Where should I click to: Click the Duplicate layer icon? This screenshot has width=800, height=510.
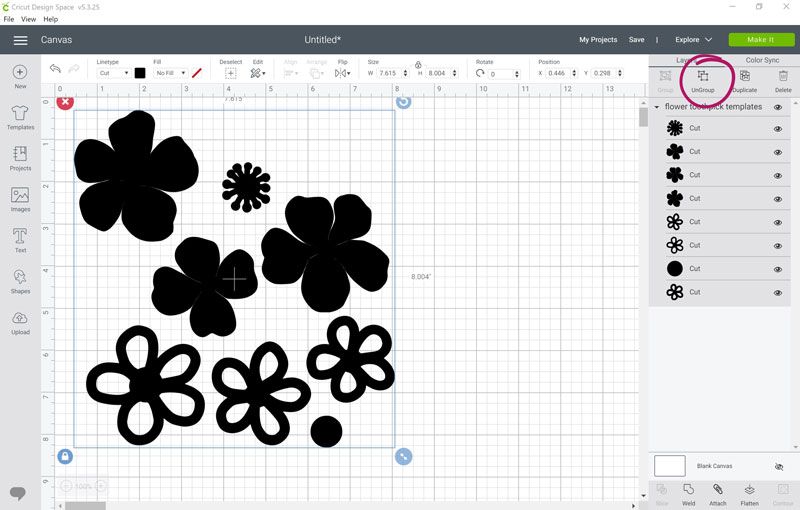pyautogui.click(x=744, y=81)
